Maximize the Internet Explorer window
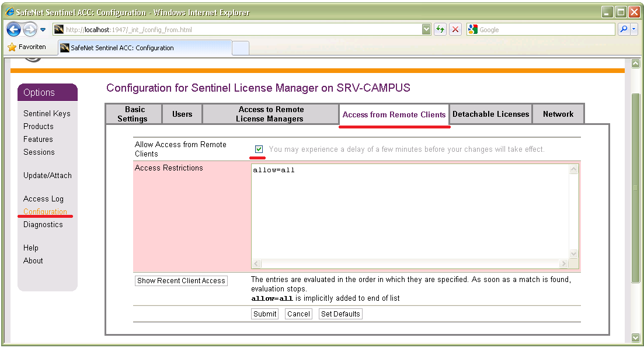Image resolution: width=644 pixels, height=348 pixels. tap(621, 12)
